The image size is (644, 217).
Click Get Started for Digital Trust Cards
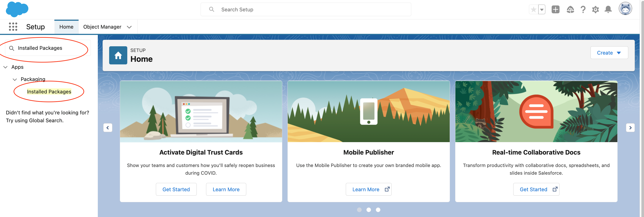pyautogui.click(x=176, y=189)
